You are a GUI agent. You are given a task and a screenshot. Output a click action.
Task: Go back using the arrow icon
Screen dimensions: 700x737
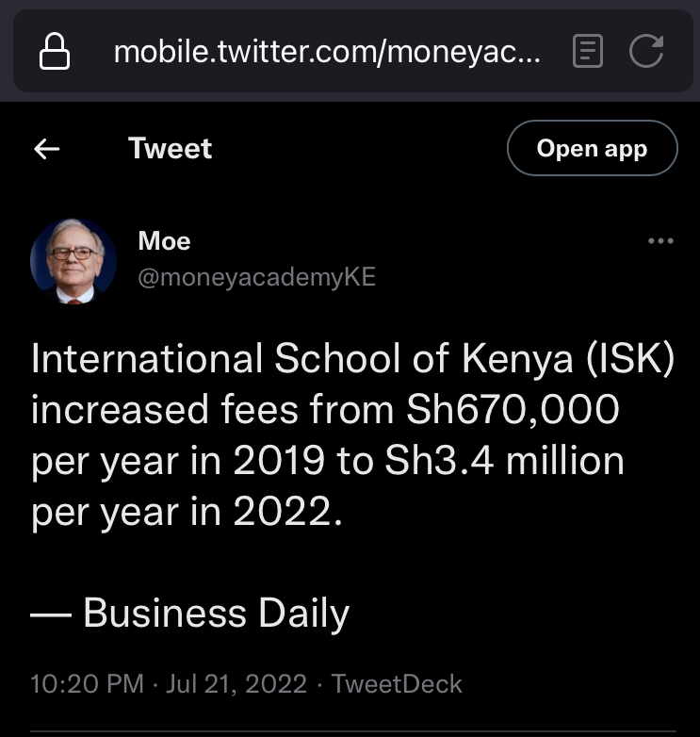pos(47,149)
